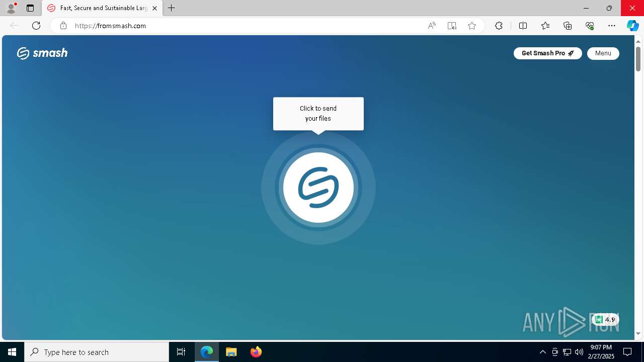
Task: Open the Collections icon
Action: click(x=568, y=26)
